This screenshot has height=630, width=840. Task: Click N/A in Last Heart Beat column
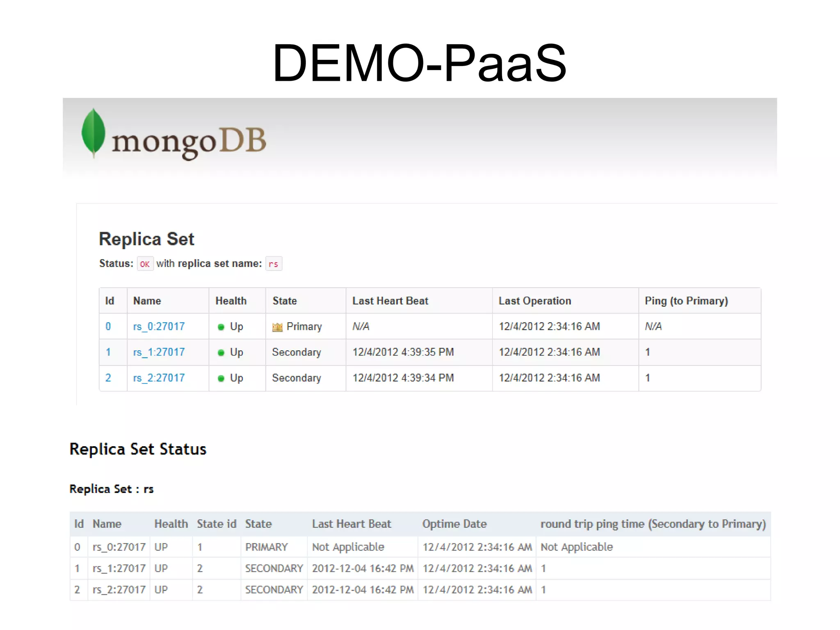pyautogui.click(x=361, y=326)
